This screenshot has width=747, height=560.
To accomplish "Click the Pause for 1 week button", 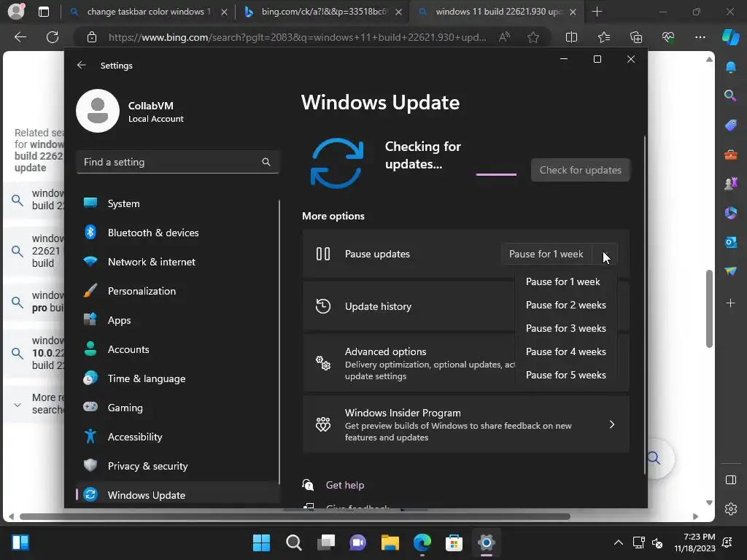I will pos(546,254).
